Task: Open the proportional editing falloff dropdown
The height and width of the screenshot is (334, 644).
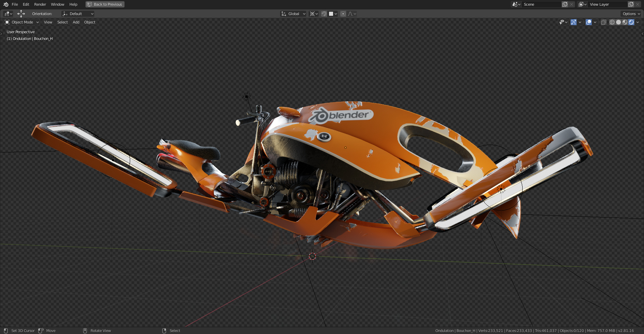Action: [x=352, y=14]
